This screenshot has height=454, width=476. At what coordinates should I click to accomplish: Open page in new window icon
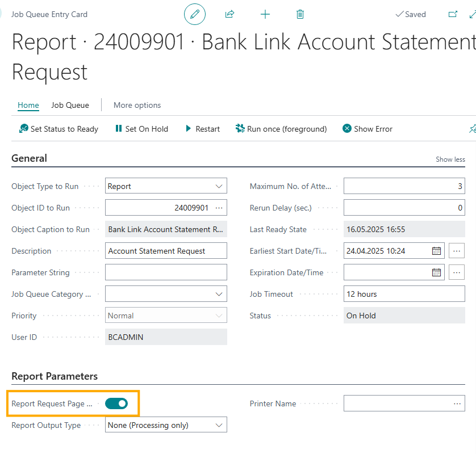pos(453,14)
